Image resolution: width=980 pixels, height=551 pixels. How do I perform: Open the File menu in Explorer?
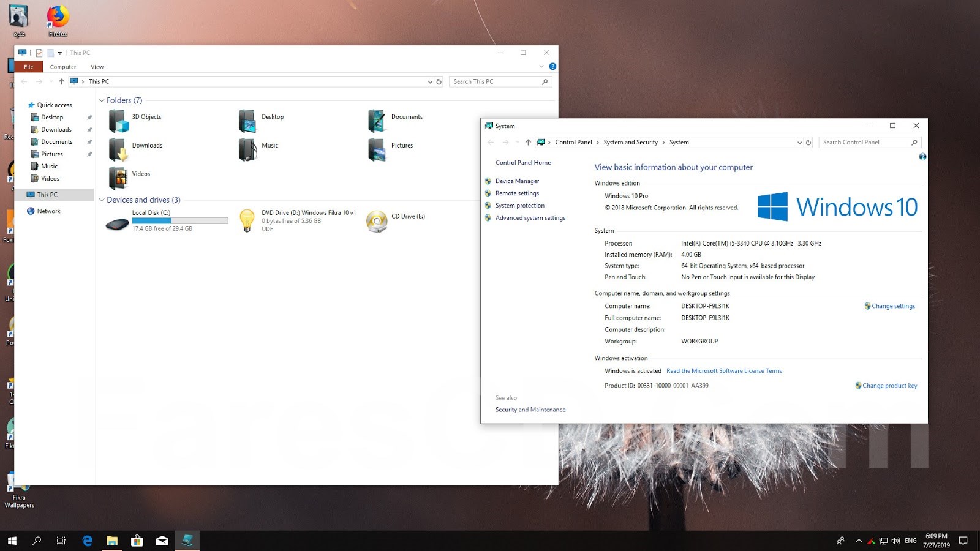point(29,67)
